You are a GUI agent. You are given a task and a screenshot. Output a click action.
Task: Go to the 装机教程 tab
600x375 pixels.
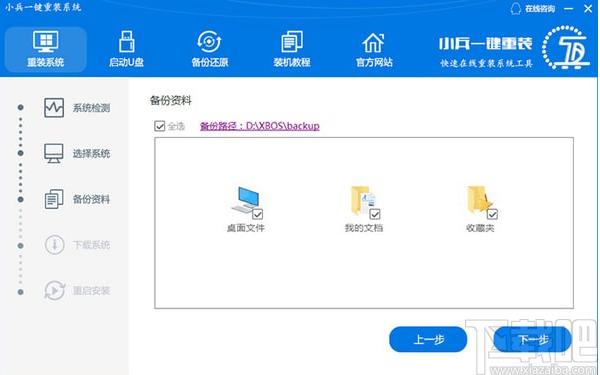292,49
